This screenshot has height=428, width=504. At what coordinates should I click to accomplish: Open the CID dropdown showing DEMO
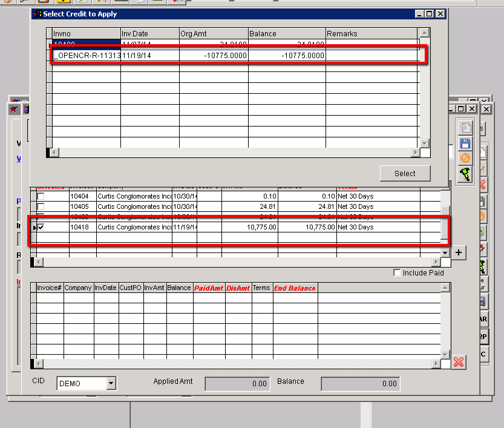111,383
